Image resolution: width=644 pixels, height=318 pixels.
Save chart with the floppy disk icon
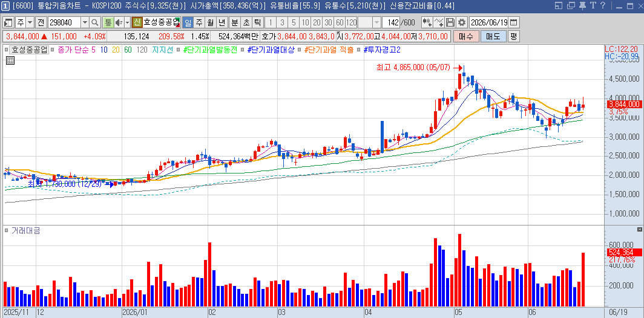[x=450, y=22]
